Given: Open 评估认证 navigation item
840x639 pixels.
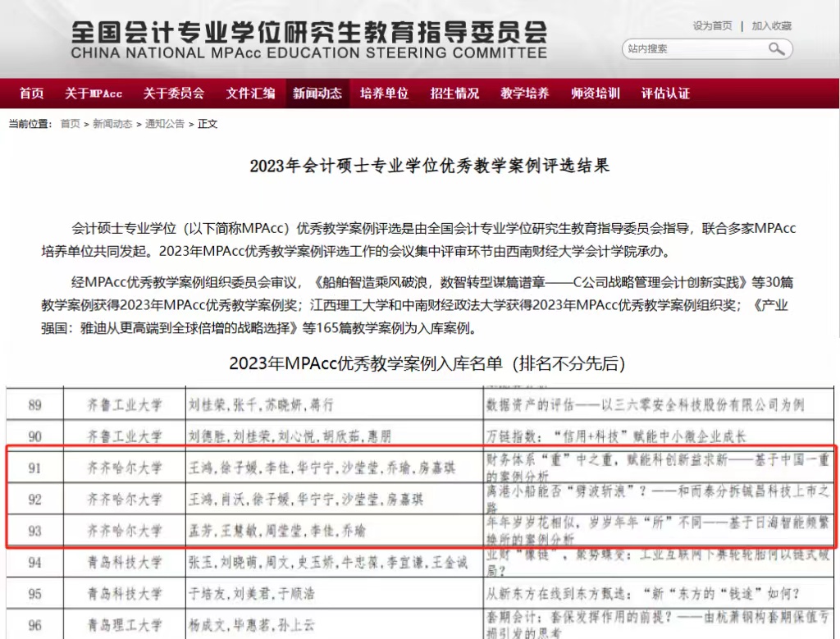Looking at the screenshot, I should click(x=665, y=94).
